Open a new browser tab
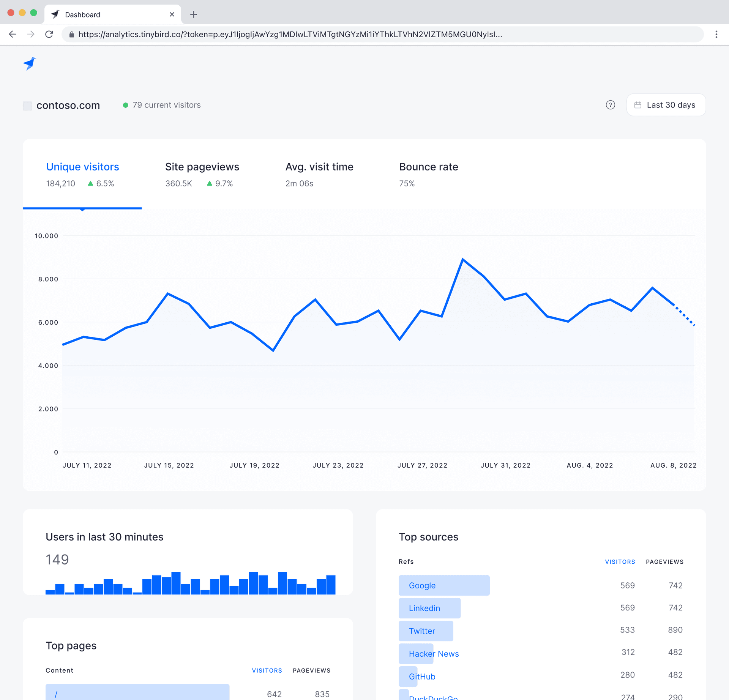This screenshot has height=700, width=729. click(194, 14)
